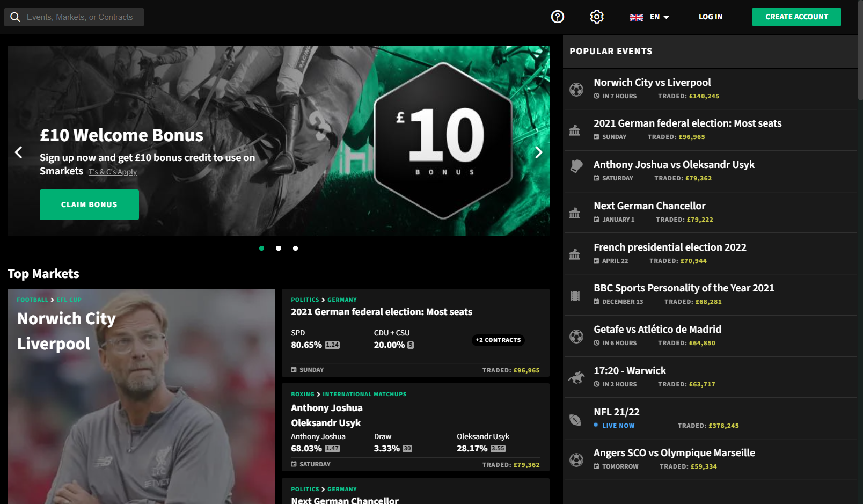
Task: Open the NFL 21/22 event
Action: (710, 419)
